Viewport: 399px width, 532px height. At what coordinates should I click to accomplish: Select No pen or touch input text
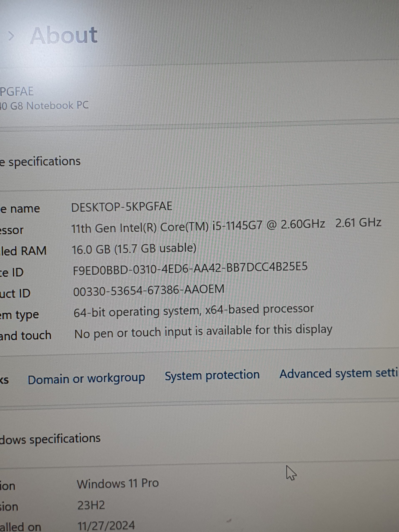click(203, 332)
